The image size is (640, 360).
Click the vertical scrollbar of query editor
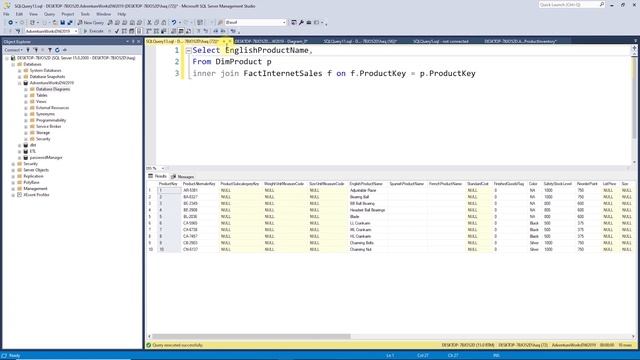(634, 98)
